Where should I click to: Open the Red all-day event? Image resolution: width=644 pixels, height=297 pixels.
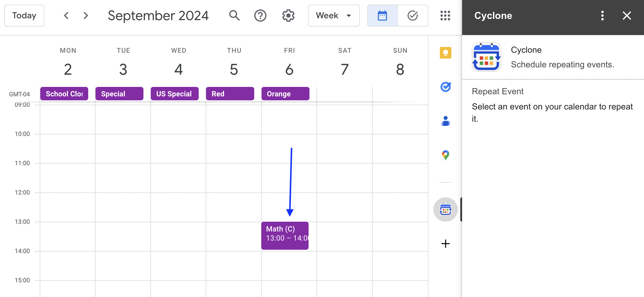(230, 94)
